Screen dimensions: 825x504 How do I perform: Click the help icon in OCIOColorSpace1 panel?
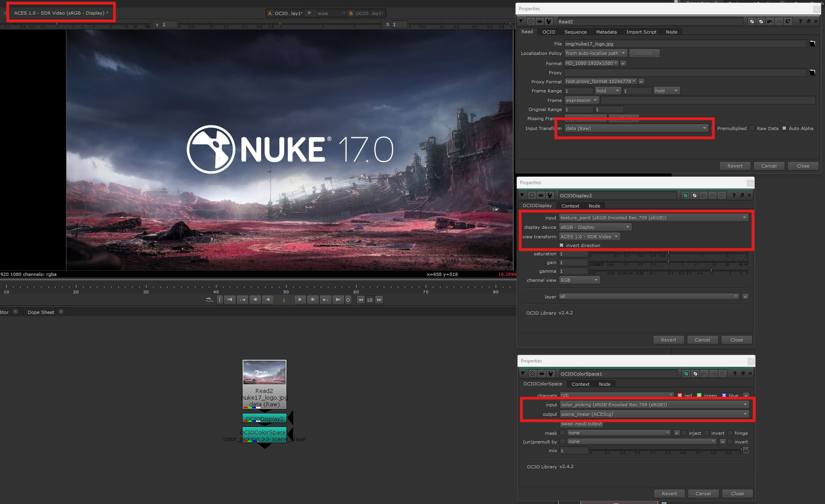point(734,374)
